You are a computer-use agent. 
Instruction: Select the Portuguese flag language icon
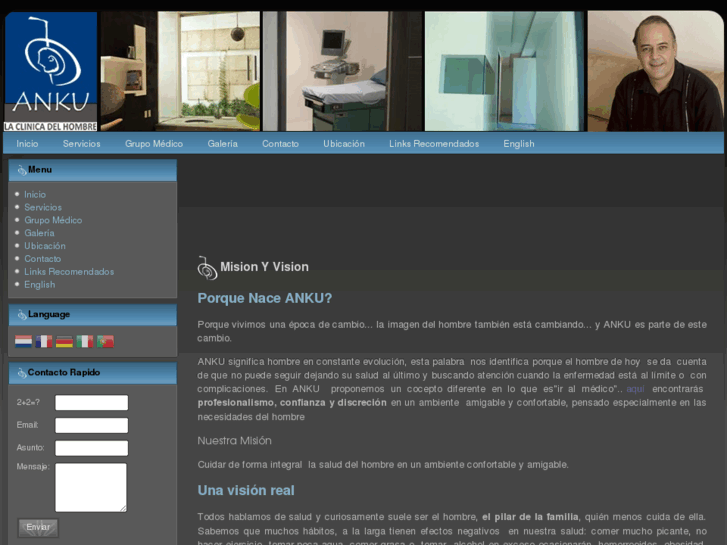click(x=105, y=341)
